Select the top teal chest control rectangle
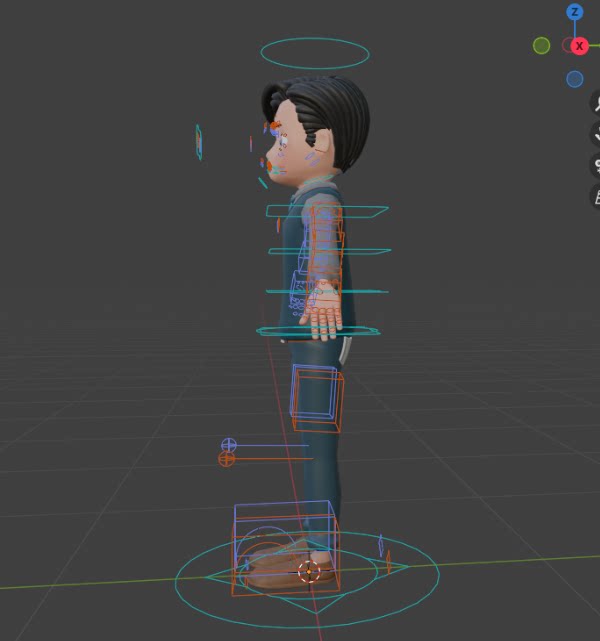 [x=327, y=211]
